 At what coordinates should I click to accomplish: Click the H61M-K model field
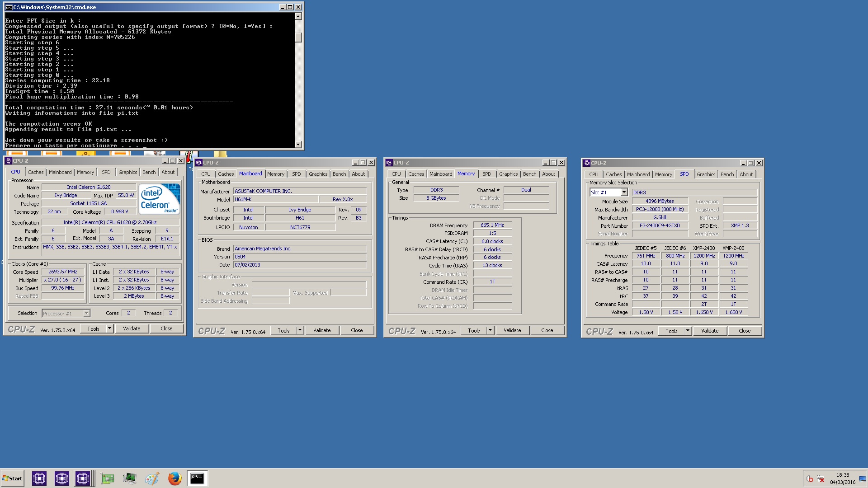click(x=276, y=199)
